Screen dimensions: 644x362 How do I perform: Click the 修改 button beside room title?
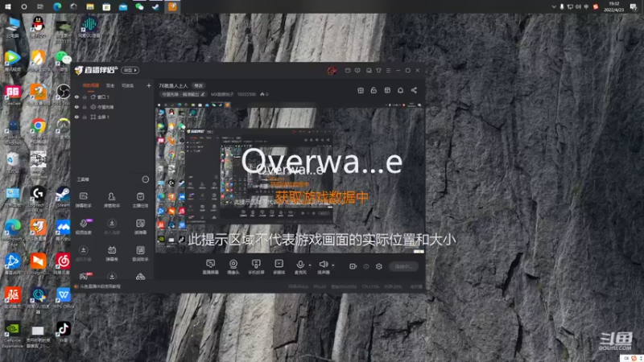[199, 86]
